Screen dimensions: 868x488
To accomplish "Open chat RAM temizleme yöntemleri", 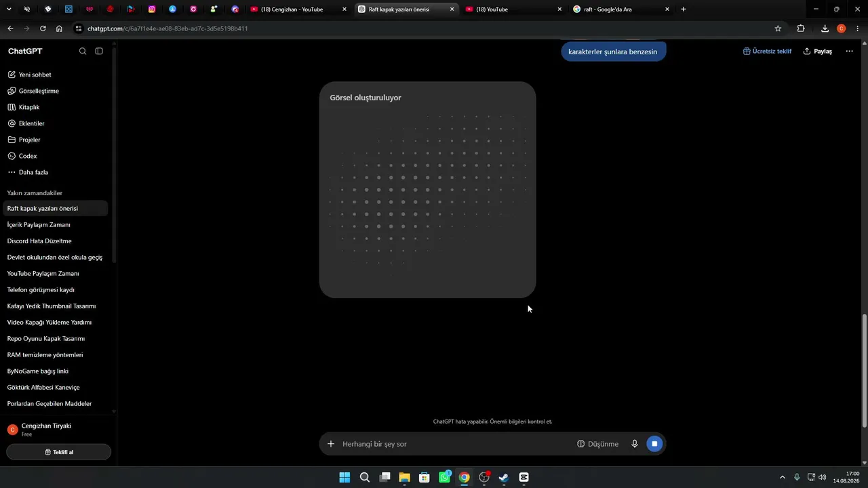I will coord(56,355).
